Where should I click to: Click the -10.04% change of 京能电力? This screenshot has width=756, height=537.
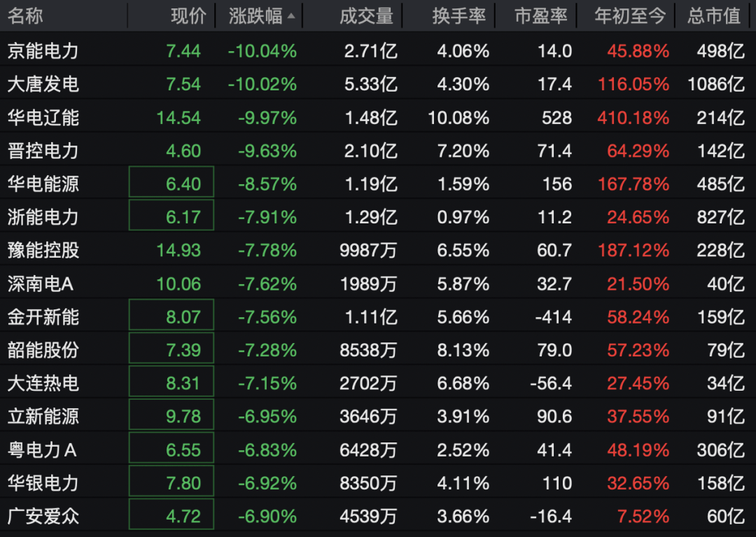tap(262, 51)
